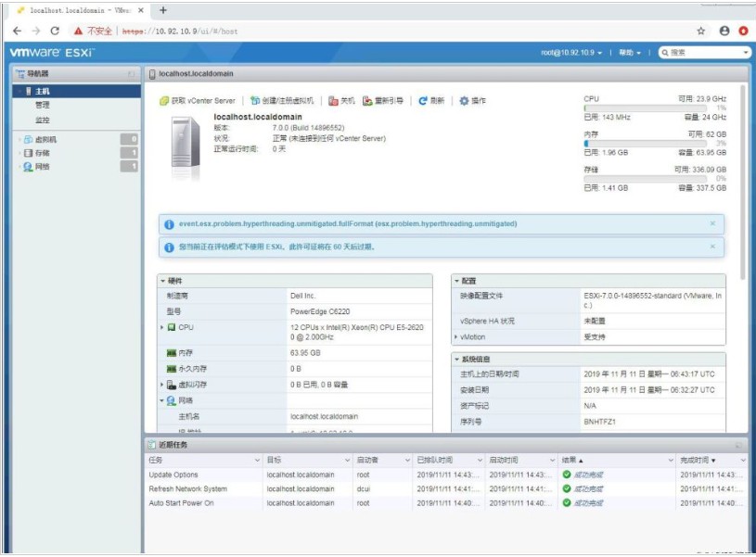Screen dimensions: 756x557
Task: Bookmark this page with the star icon
Action: (x=700, y=31)
